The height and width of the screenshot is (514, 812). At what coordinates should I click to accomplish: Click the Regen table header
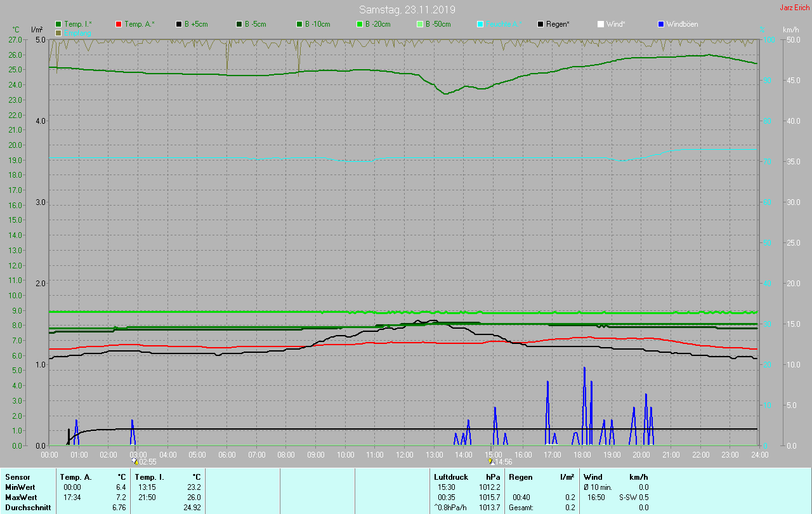(521, 477)
